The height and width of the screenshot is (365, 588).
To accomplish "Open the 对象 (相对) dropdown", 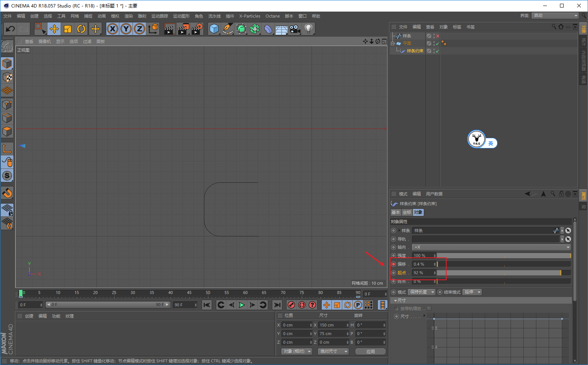I will click(x=297, y=351).
